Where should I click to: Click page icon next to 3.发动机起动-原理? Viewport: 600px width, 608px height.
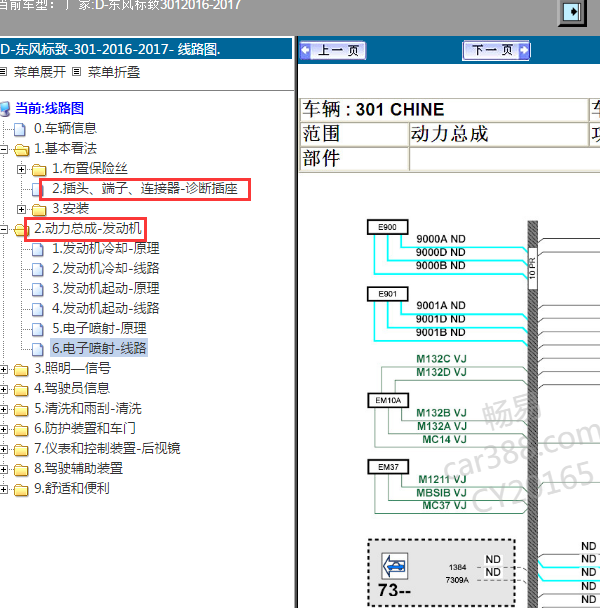pos(38,289)
